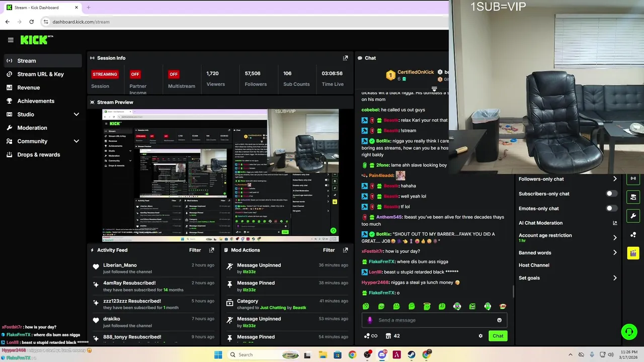The height and width of the screenshot is (362, 644).
Task: Collapse the pinned chat header arrow
Action: (434, 89)
